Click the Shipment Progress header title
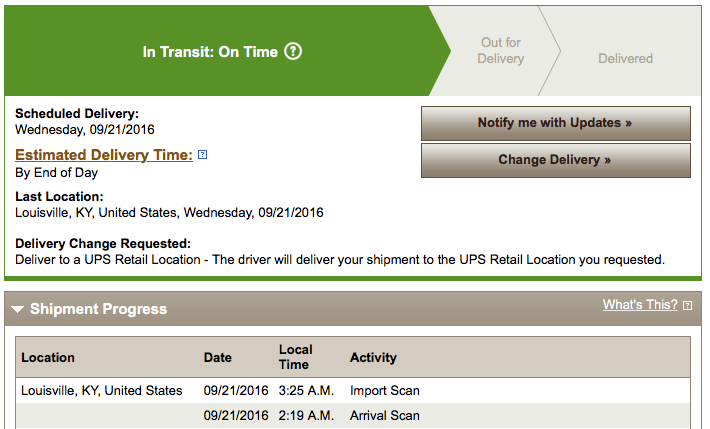The width and height of the screenshot is (710, 429). click(98, 309)
